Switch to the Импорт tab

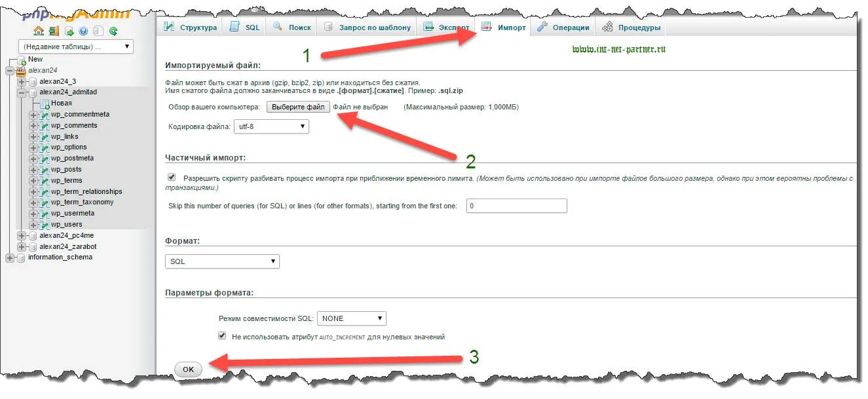point(503,28)
